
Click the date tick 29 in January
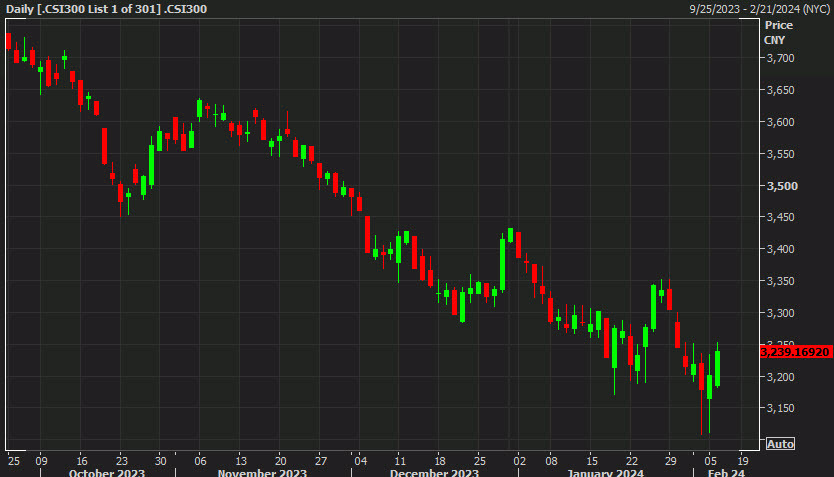coord(671,461)
